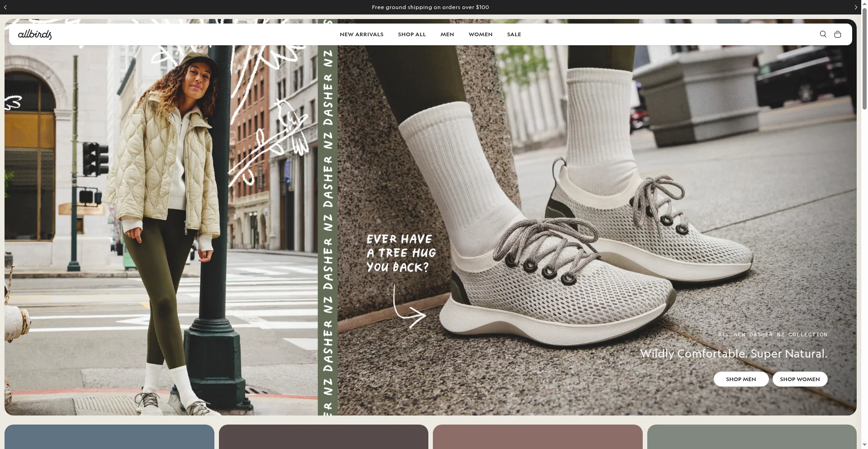This screenshot has width=868, height=449.
Task: Open the Sale navigation item
Action: pyautogui.click(x=514, y=34)
